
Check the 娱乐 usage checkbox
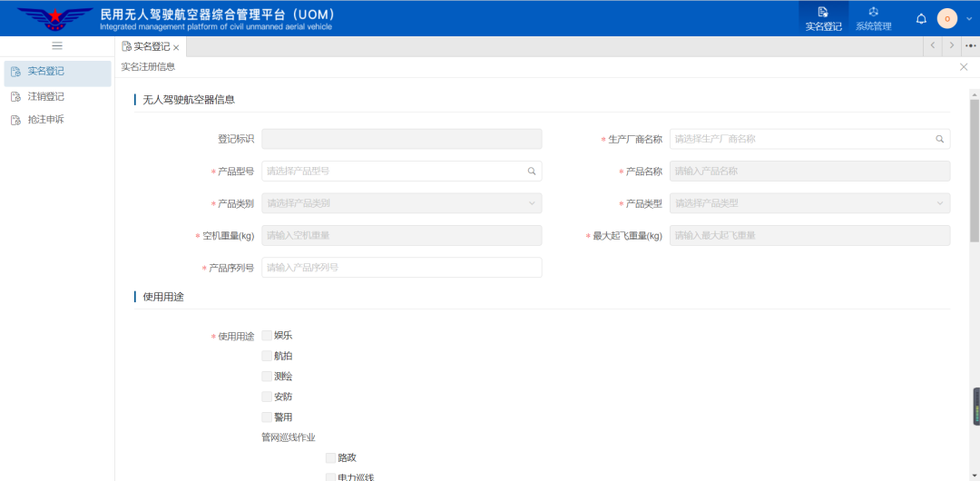pyautogui.click(x=267, y=336)
